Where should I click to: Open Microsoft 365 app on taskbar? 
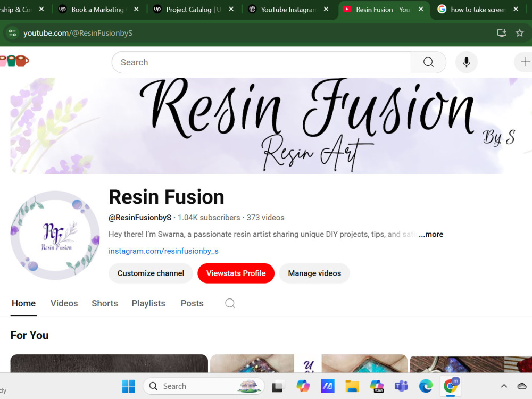coord(377,386)
